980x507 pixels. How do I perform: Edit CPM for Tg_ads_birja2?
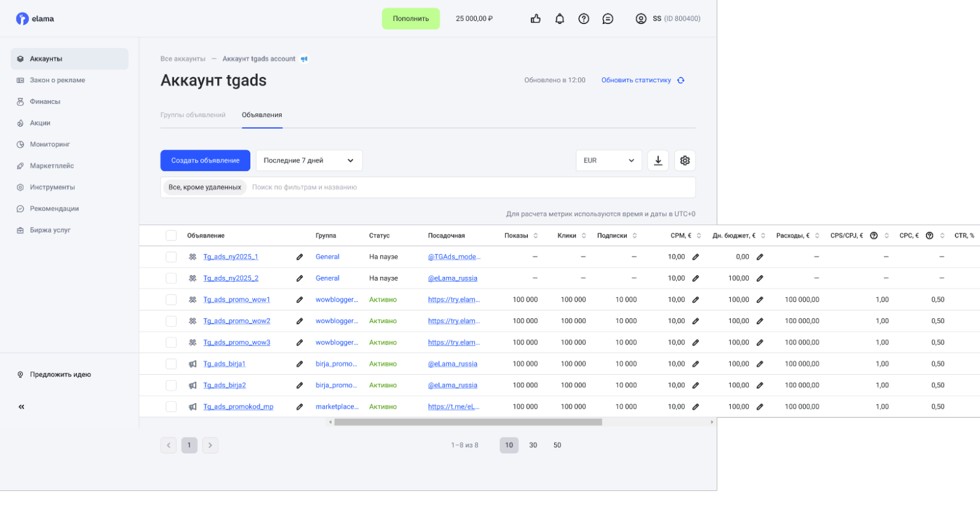(x=696, y=385)
